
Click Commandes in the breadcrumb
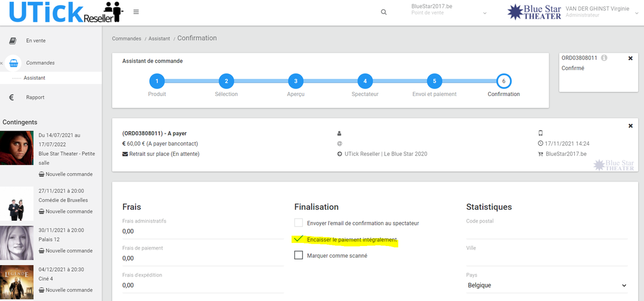[x=126, y=39]
